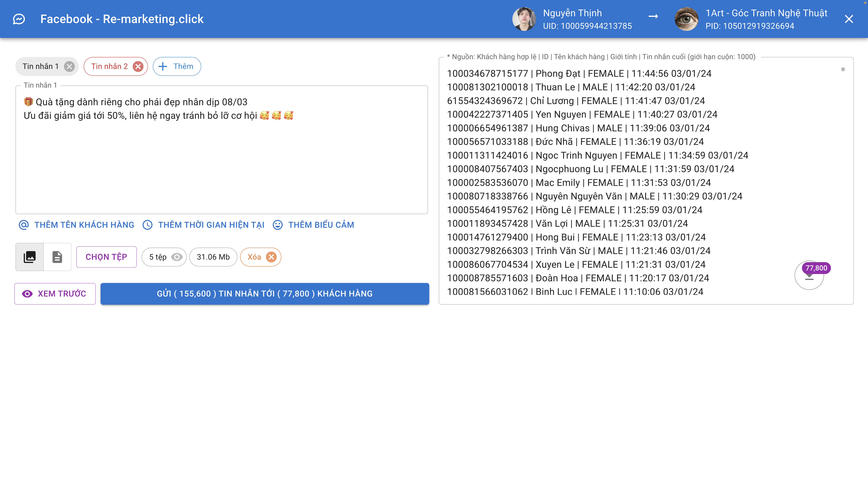Send 155,600 messages to customers button
The height and width of the screenshot is (488, 868).
[x=264, y=294]
